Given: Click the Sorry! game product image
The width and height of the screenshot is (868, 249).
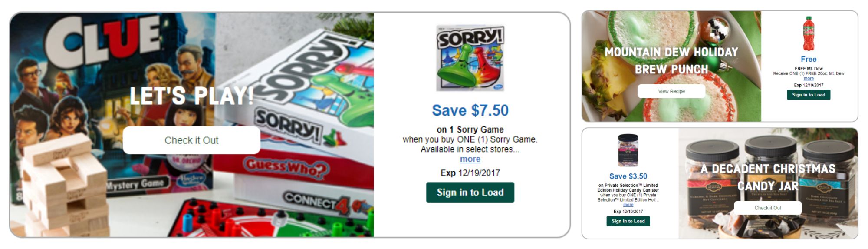Looking at the screenshot, I should (470, 58).
